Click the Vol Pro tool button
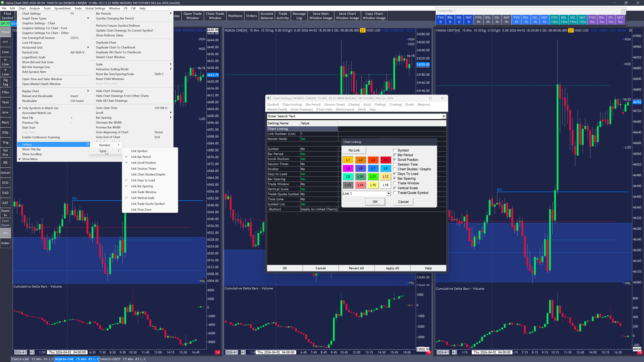This screenshot has height=362, width=644. click(x=5, y=152)
